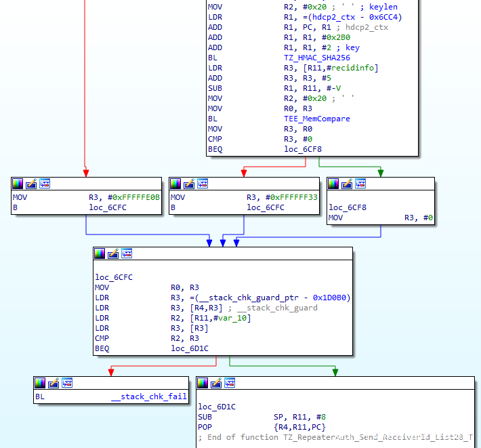This screenshot has width=481, height=448.
Task: Pick a color for the loc_6CFC node
Action: pos(100,253)
